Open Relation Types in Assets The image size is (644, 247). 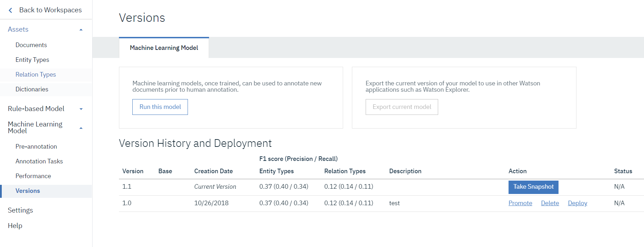coord(36,74)
